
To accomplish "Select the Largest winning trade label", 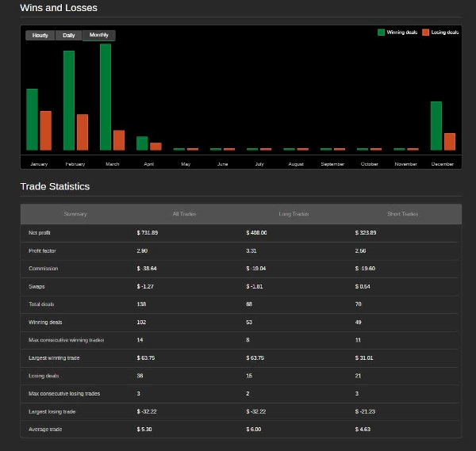I will [54, 358].
